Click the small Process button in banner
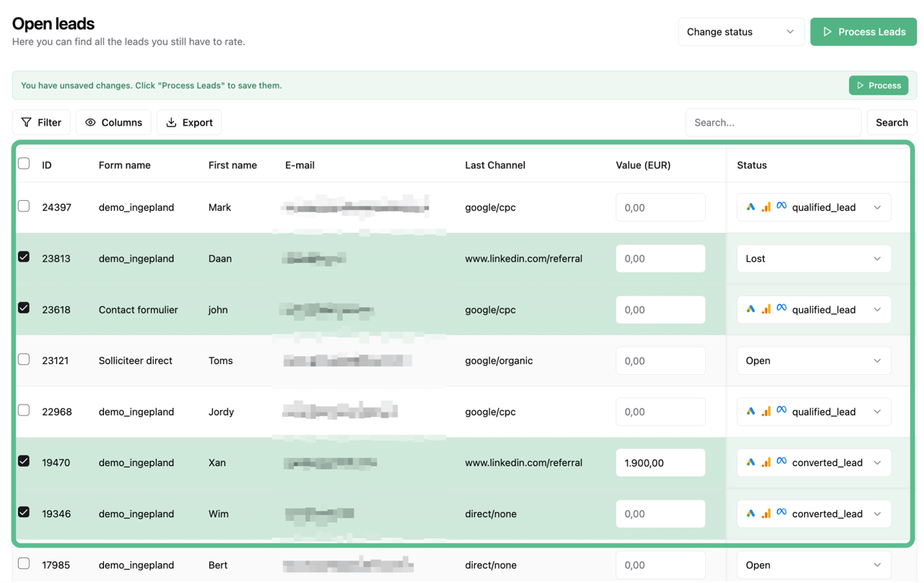924x583 pixels. coord(879,85)
